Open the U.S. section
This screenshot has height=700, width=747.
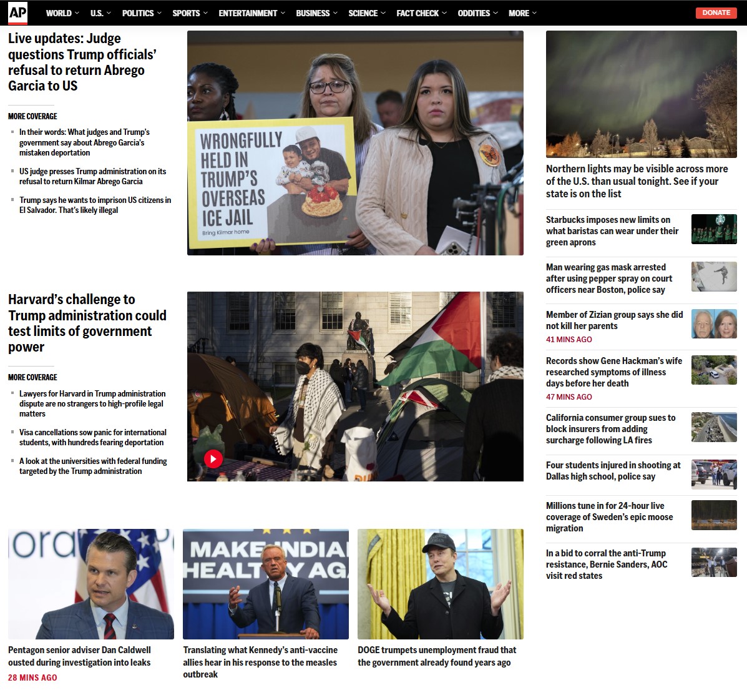coord(97,13)
